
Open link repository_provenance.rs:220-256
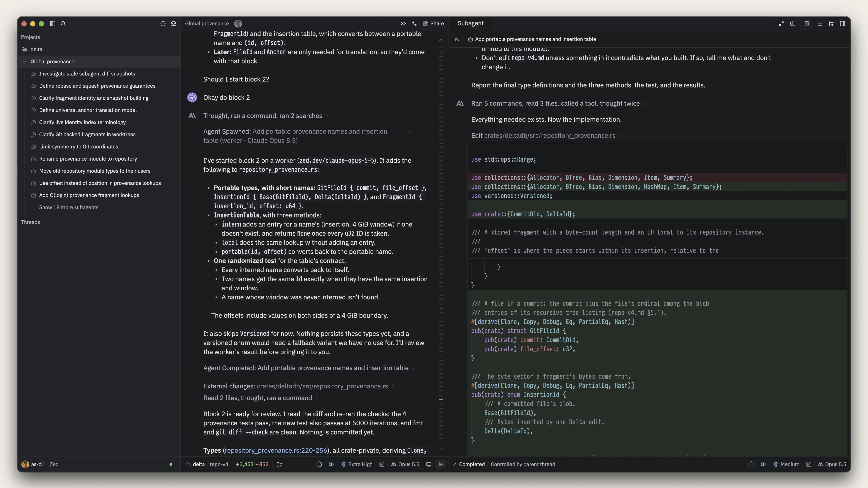(276, 450)
